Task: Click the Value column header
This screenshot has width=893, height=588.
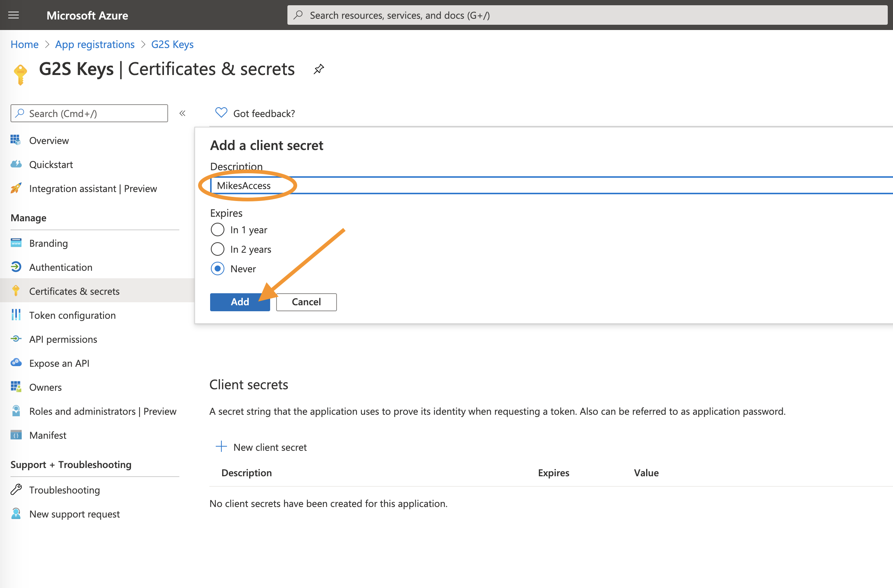Action: pos(646,472)
